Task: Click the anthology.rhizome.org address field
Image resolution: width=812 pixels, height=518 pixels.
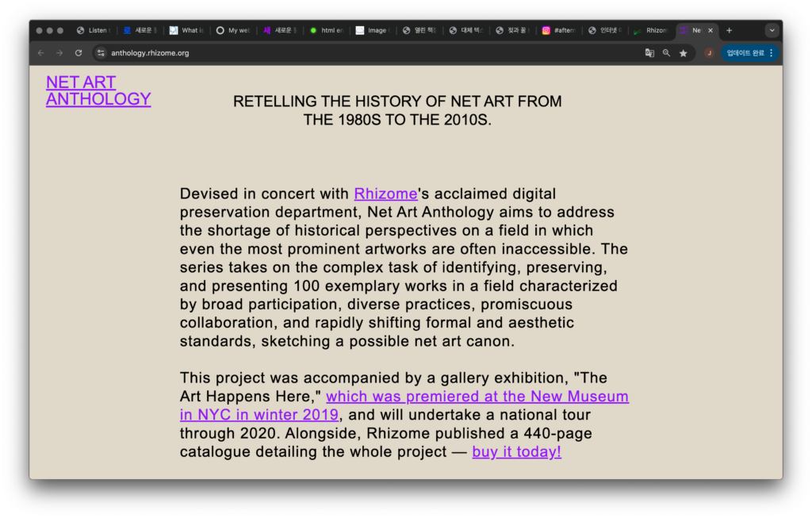Action: (317, 53)
